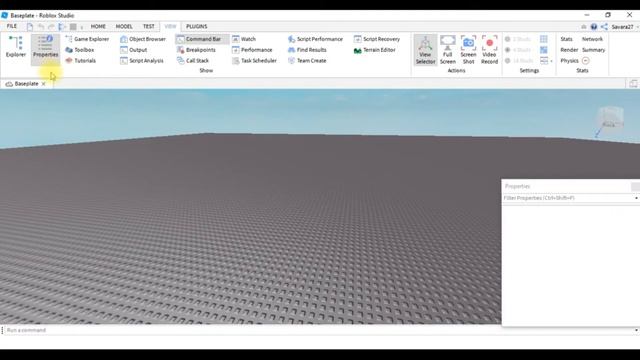Click the New file quick-access icon
This screenshot has width=640, height=360.
tap(30, 27)
